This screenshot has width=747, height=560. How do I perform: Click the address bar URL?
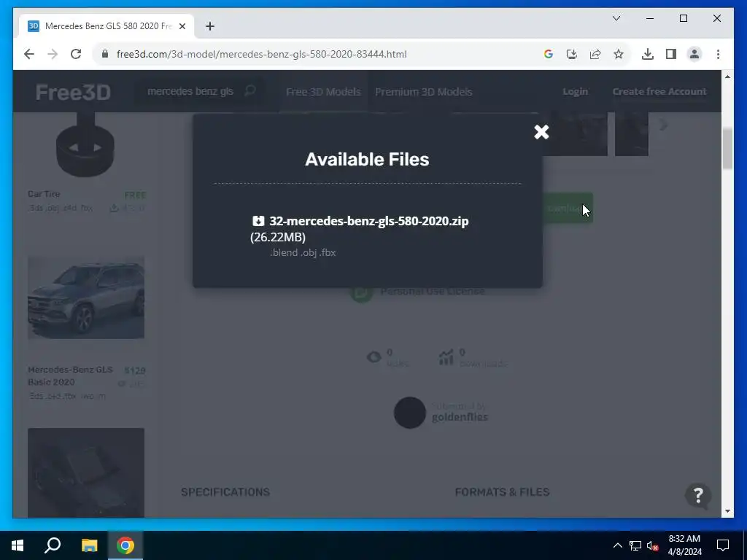(x=262, y=54)
